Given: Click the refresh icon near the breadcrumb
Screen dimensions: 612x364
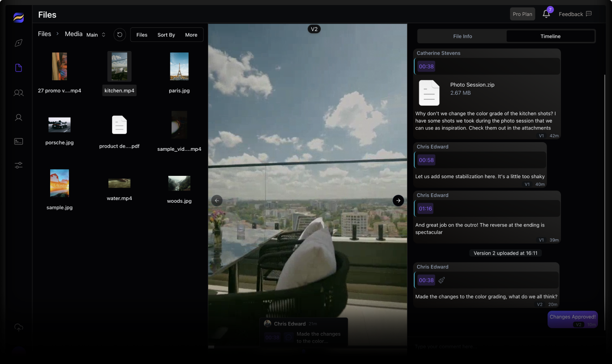Looking at the screenshot, I should point(119,34).
